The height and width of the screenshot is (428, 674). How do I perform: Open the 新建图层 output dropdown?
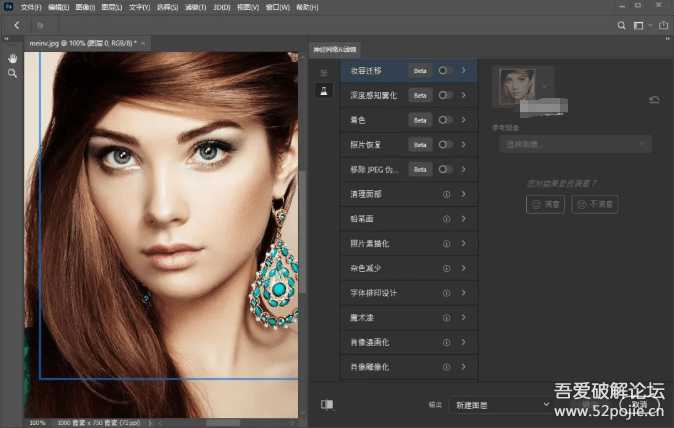pyautogui.click(x=500, y=405)
